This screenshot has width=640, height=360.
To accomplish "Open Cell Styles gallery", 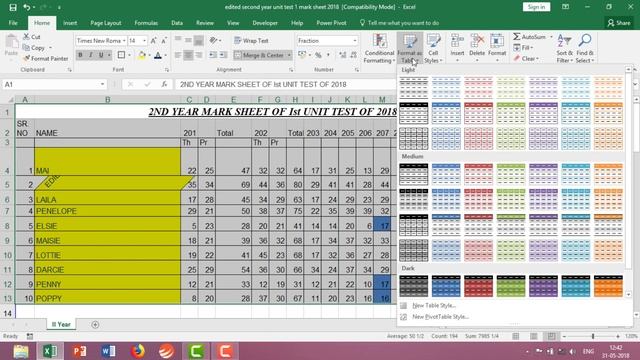I will 433,41.
